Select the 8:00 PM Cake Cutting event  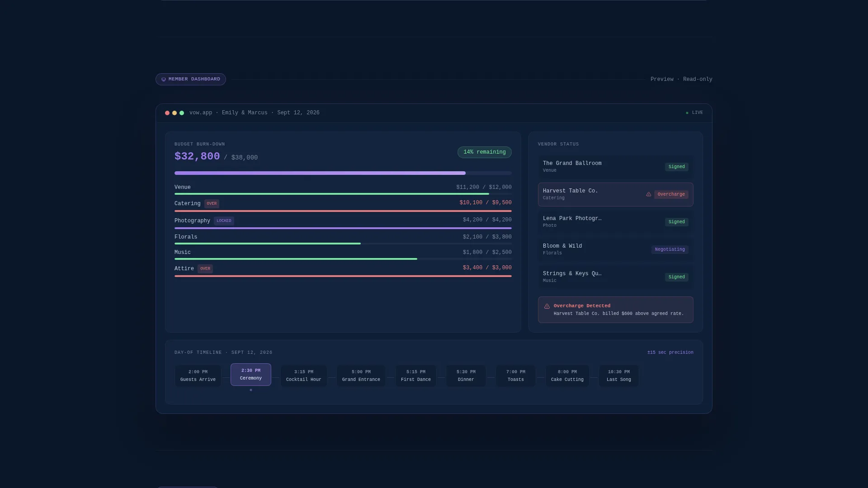(567, 376)
